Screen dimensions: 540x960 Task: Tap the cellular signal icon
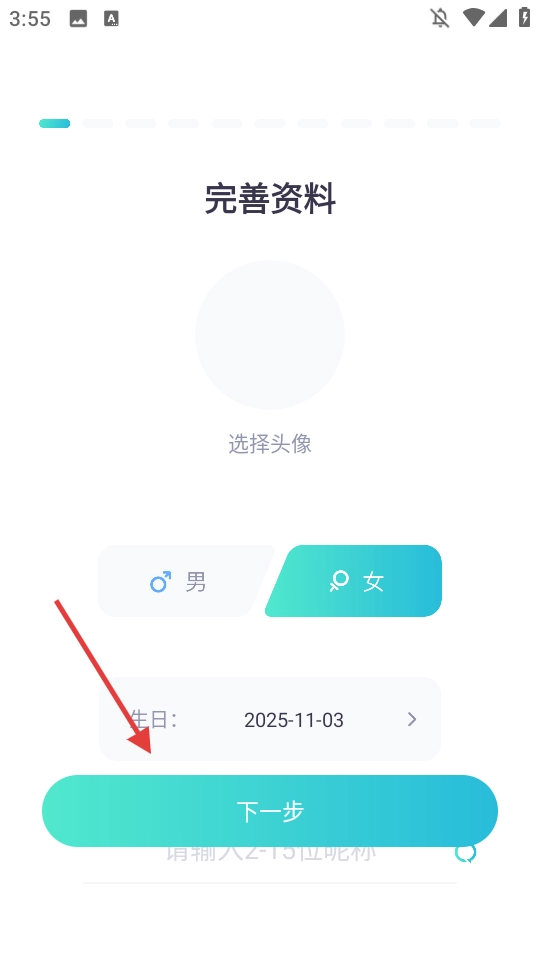498,18
